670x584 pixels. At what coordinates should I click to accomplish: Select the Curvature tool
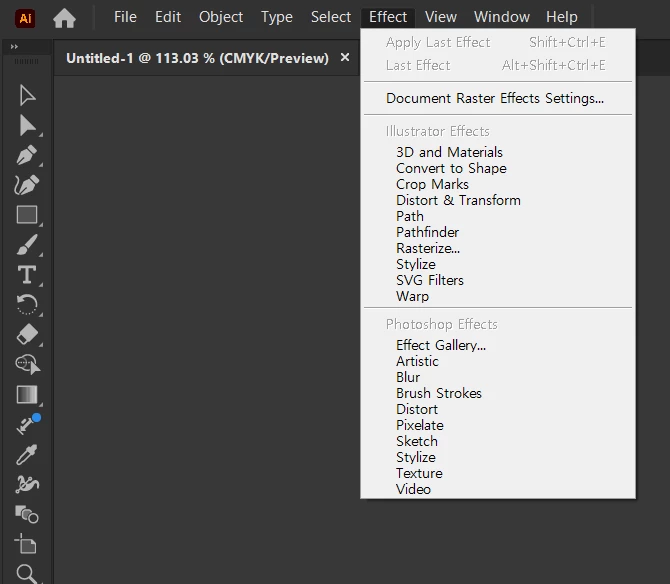pyautogui.click(x=26, y=185)
